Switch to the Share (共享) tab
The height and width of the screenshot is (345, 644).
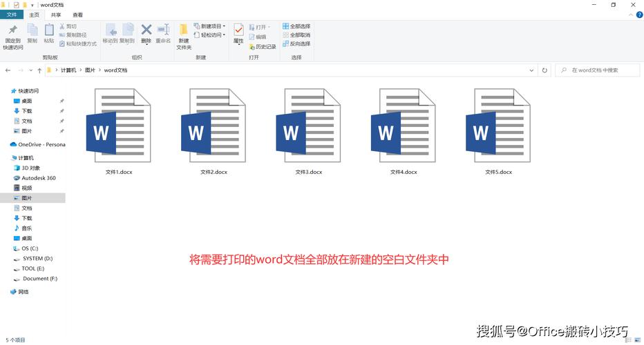56,14
